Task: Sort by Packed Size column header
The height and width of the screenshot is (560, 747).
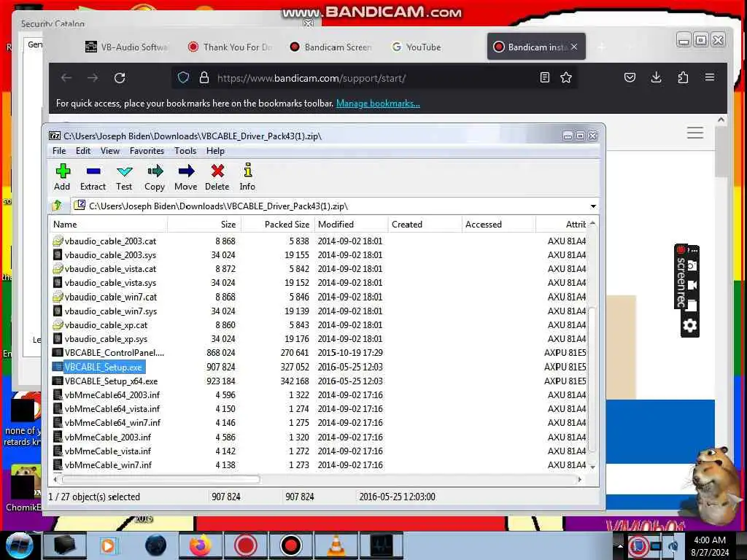Action: click(x=278, y=225)
